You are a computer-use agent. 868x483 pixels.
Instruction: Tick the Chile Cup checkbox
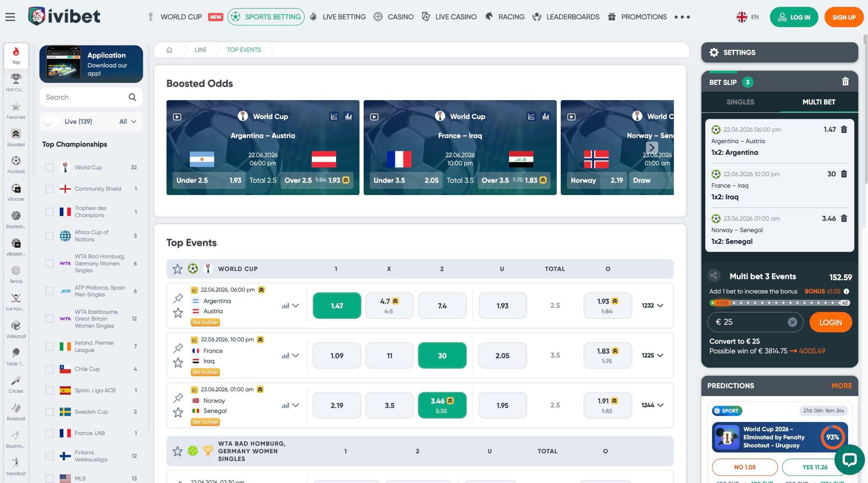(x=50, y=369)
